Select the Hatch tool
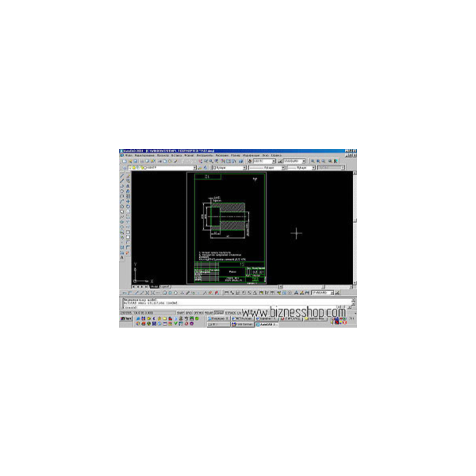 coord(121,248)
